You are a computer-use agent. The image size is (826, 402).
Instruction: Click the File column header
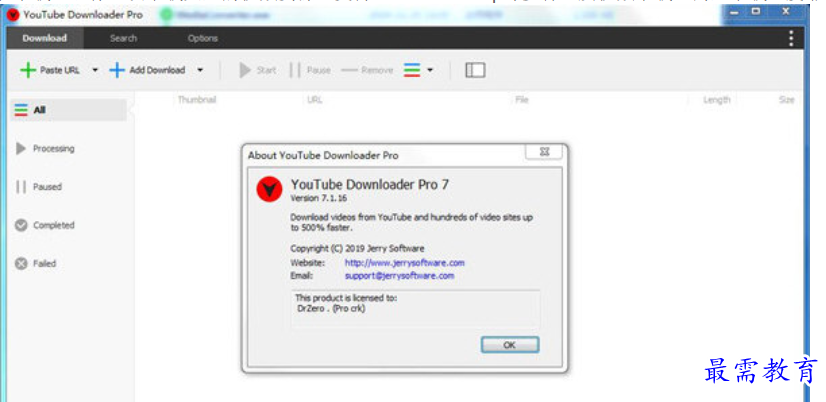(522, 100)
